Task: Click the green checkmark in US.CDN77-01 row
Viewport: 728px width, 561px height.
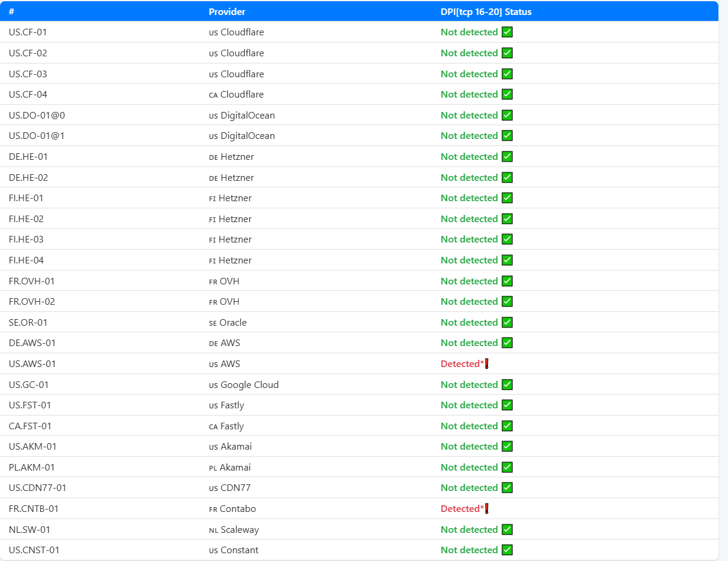Action: (x=507, y=488)
